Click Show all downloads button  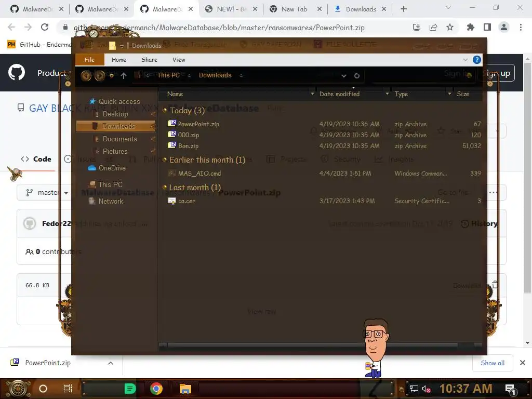(x=493, y=363)
